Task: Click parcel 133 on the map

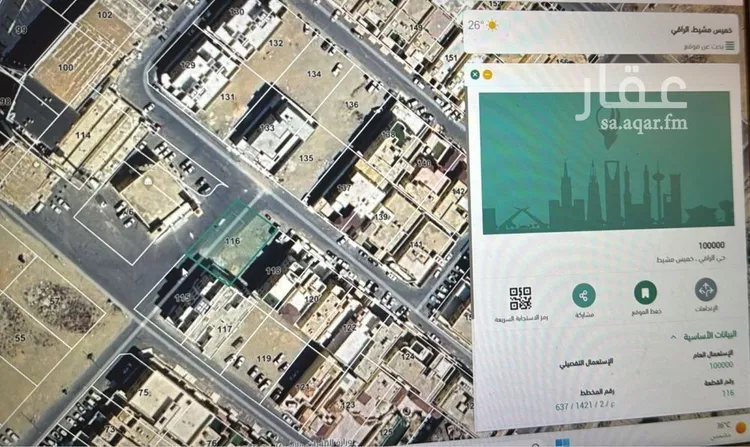Action: 267,128
